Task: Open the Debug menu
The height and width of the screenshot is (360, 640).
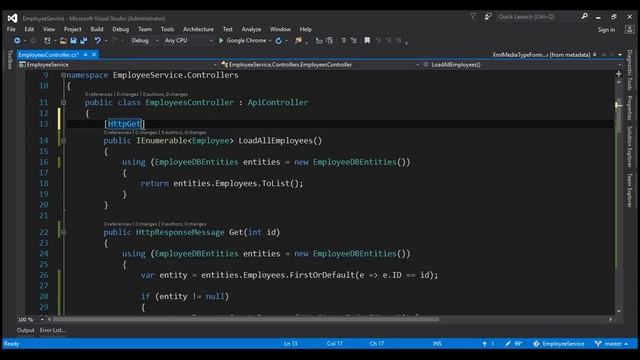Action: [120, 29]
